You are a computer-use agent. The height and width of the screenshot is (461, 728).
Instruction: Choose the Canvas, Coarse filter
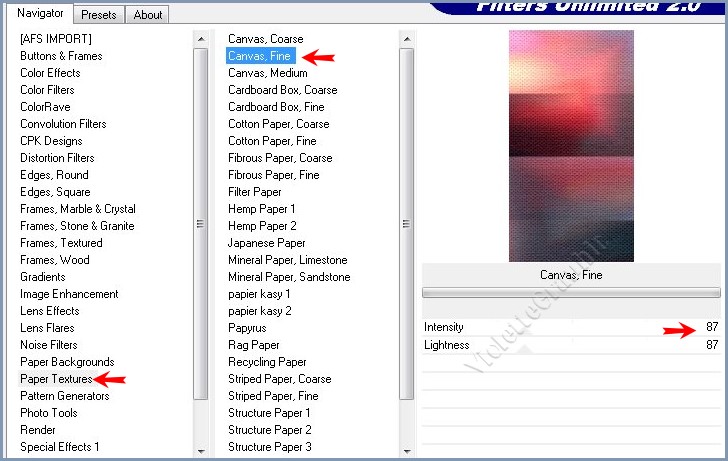click(265, 39)
